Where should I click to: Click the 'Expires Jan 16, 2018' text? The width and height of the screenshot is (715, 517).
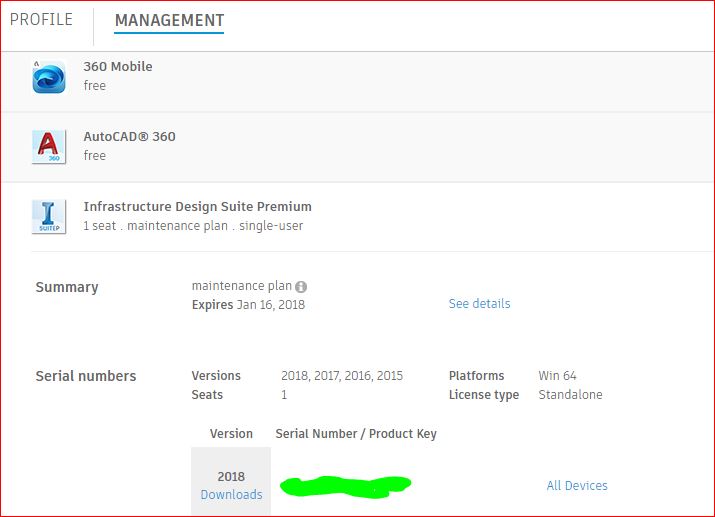point(248,305)
